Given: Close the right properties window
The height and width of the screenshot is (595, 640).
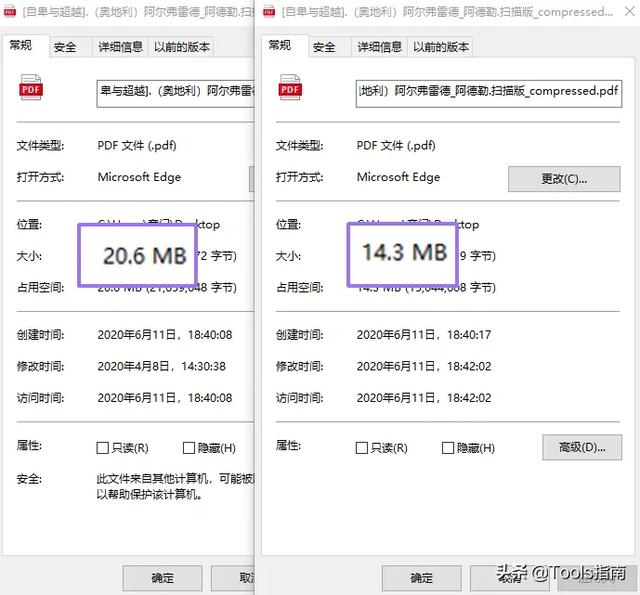Looking at the screenshot, I should click(630, 12).
